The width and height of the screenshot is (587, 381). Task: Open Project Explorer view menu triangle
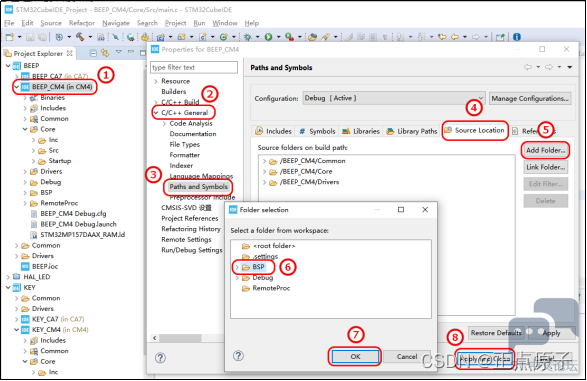[x=119, y=52]
